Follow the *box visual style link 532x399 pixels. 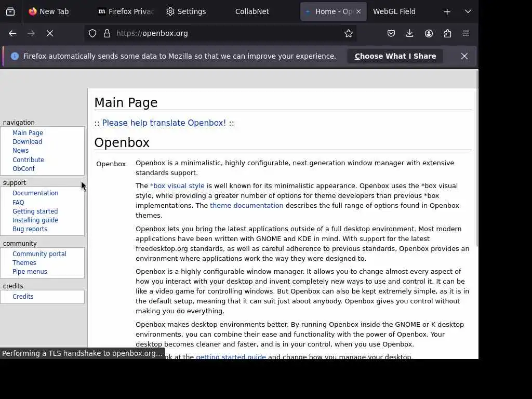(x=177, y=185)
